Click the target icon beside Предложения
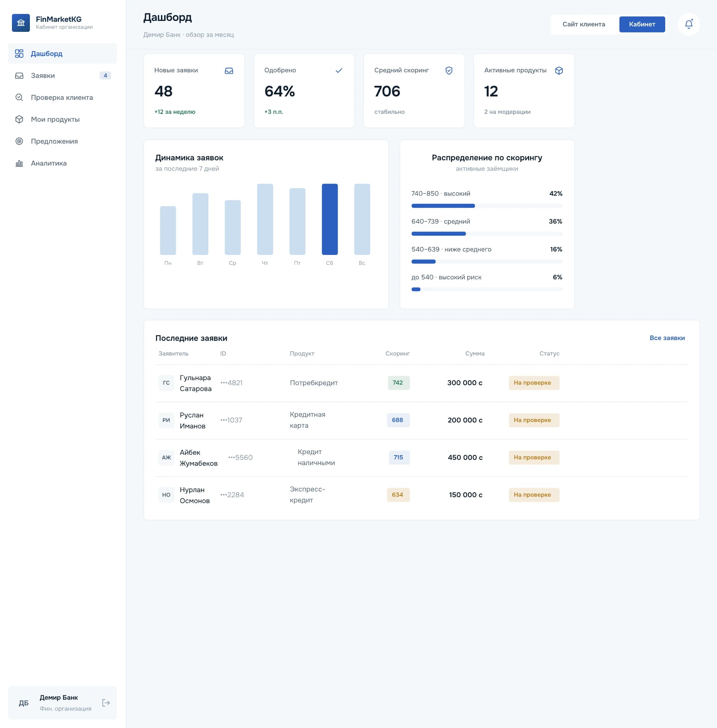717x728 pixels. [19, 141]
